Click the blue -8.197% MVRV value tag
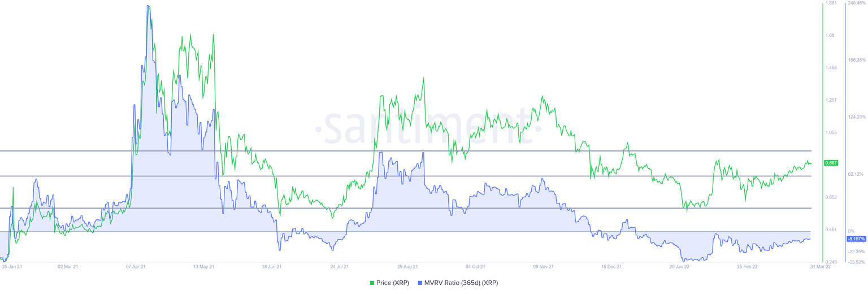 click(x=856, y=239)
